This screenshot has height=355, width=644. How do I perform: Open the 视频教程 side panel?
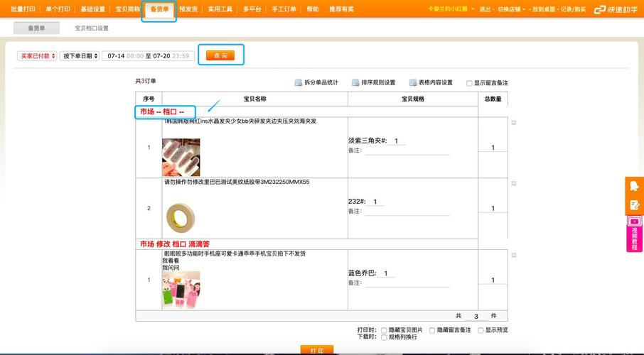pyautogui.click(x=635, y=234)
